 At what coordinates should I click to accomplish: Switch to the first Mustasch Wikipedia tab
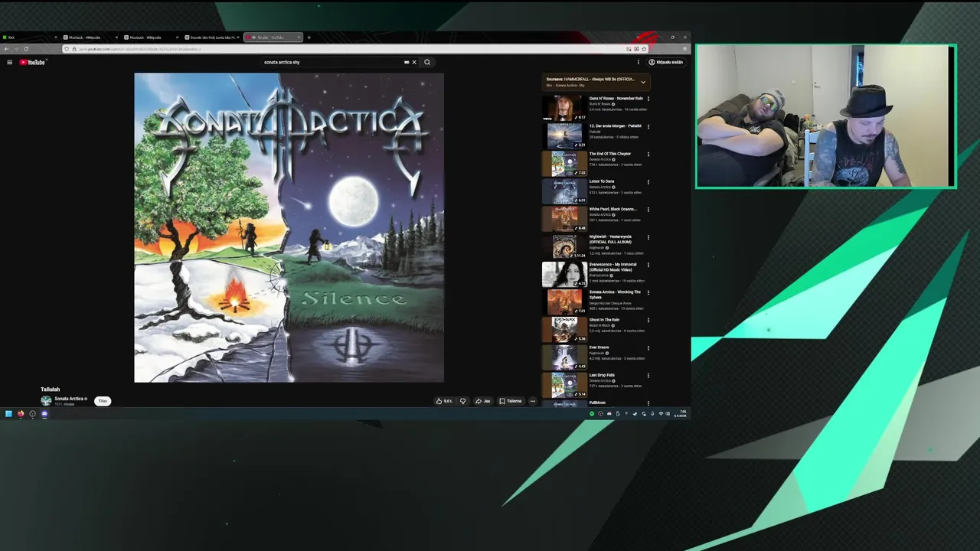(x=90, y=37)
